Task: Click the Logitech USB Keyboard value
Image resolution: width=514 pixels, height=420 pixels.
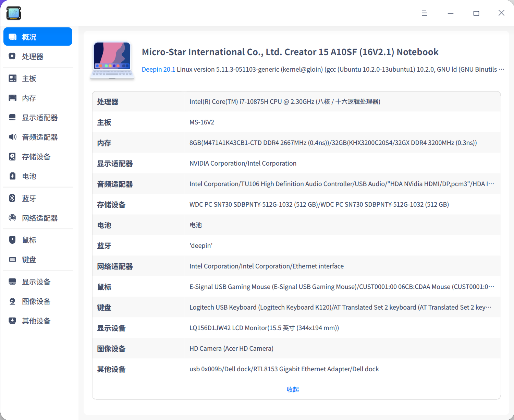Action: pyautogui.click(x=341, y=307)
